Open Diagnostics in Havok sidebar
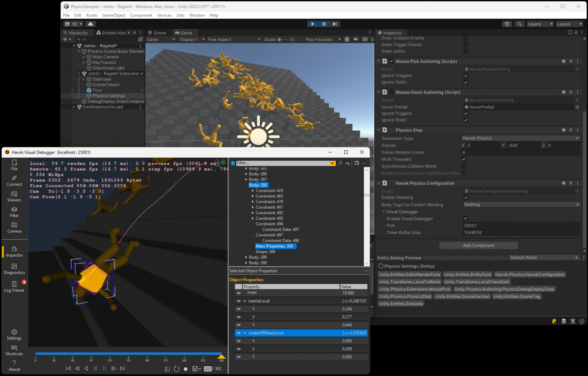Image resolution: width=588 pixels, height=376 pixels. [x=14, y=269]
